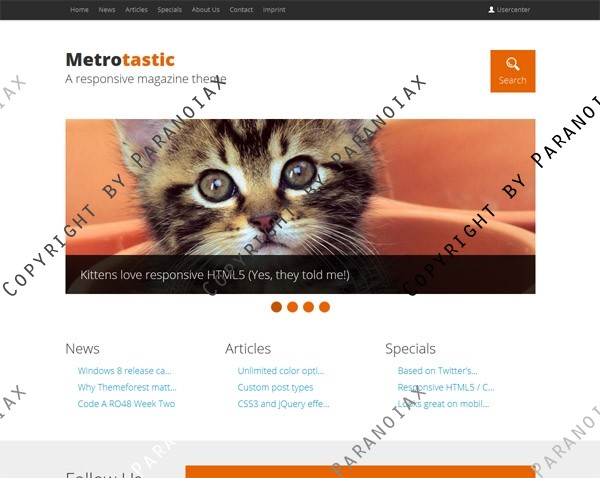Go to the News menu item
600x478 pixels.
coord(107,10)
